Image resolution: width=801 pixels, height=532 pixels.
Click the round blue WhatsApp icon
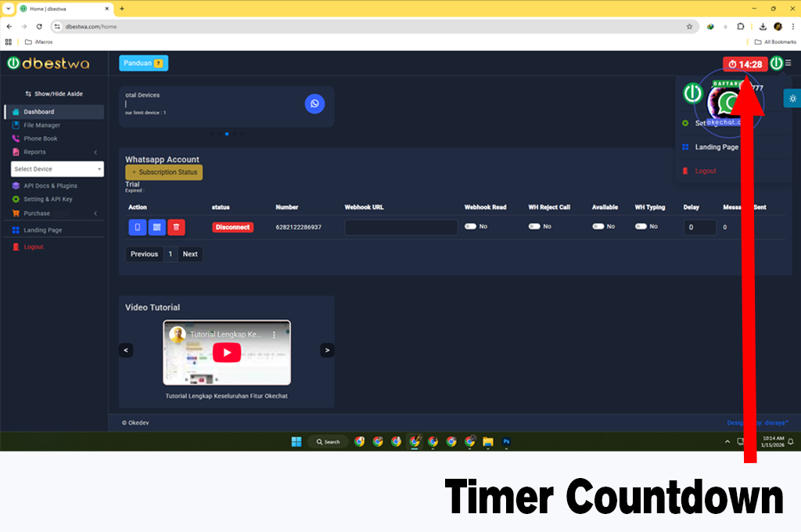coord(314,103)
